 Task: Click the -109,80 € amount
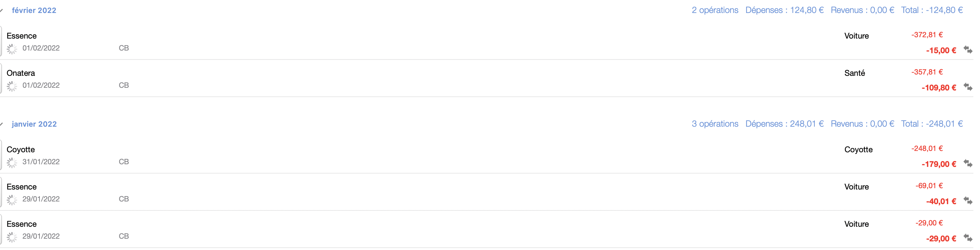tap(939, 88)
